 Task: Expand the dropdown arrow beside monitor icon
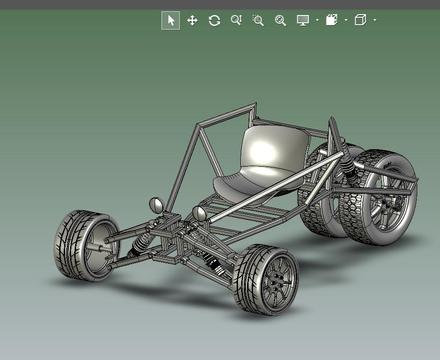[x=317, y=20]
